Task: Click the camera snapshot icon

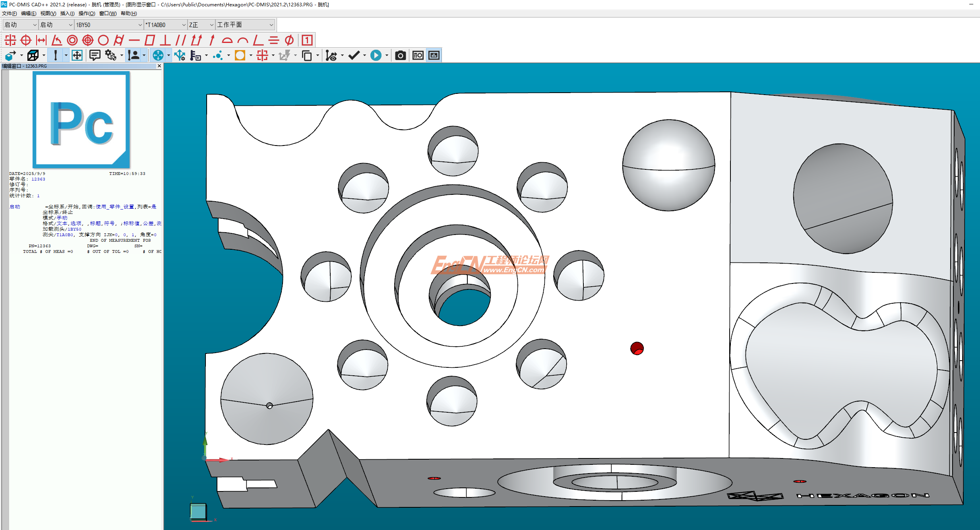Action: tap(400, 55)
